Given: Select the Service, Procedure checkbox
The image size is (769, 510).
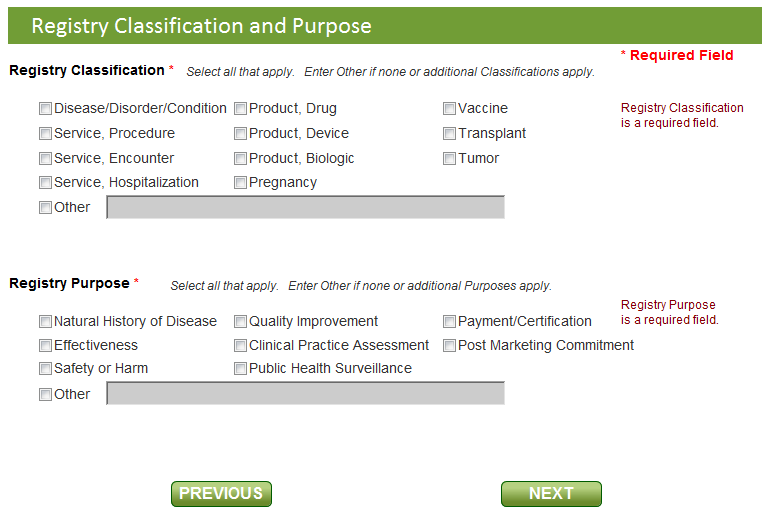Looking at the screenshot, I should (45, 134).
